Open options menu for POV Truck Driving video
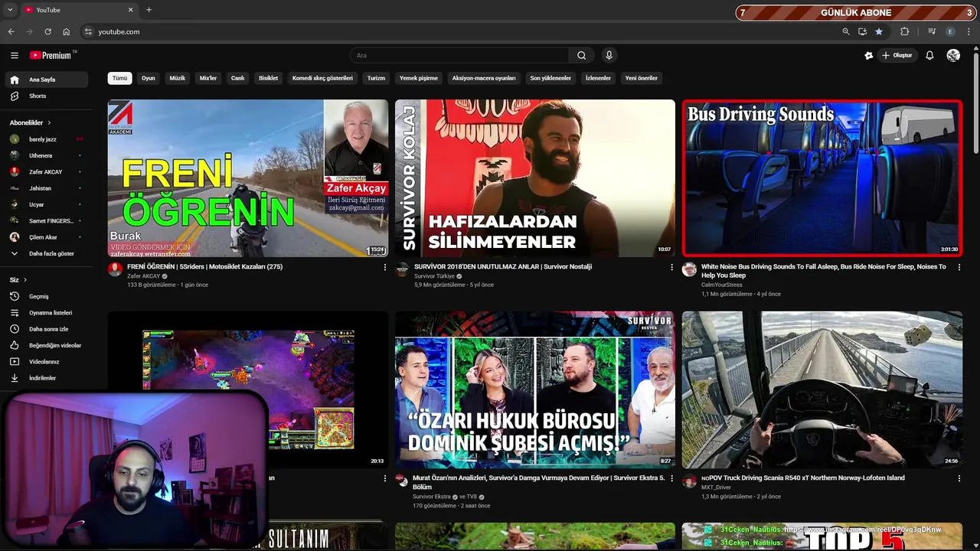The image size is (980, 551). tap(959, 478)
